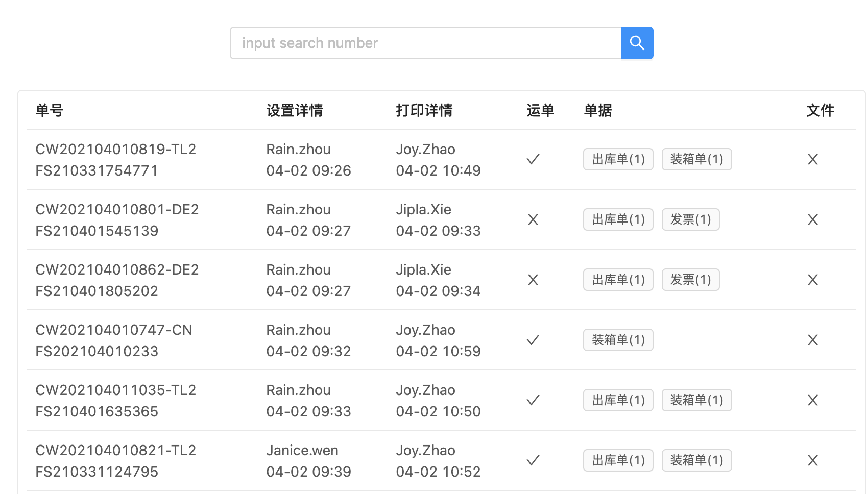Viewport: 868px width, 494px height.
Task: Click the file X icon in CW202104011035-TL2 row
Action: click(813, 400)
